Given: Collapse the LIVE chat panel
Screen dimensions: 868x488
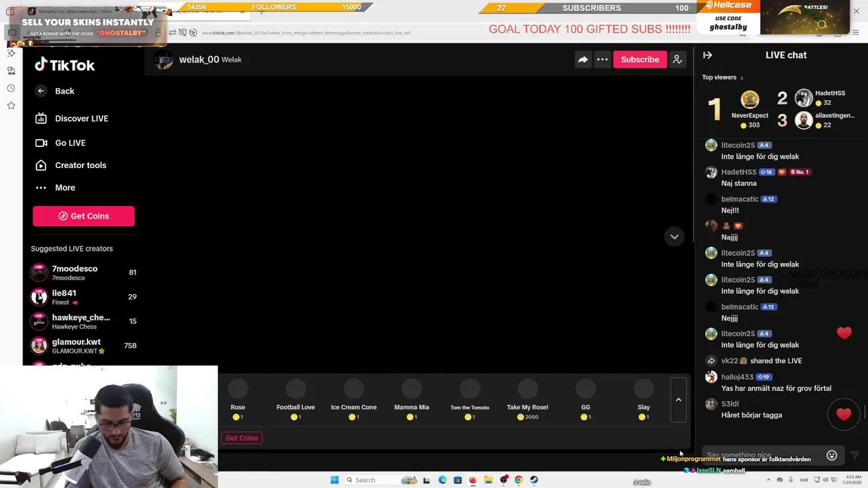Looking at the screenshot, I should [x=707, y=56].
